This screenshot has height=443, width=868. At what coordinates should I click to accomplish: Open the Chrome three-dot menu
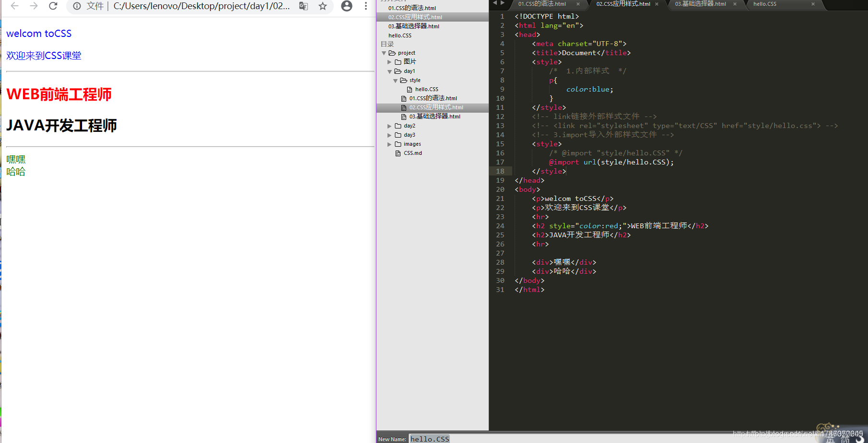(x=365, y=6)
